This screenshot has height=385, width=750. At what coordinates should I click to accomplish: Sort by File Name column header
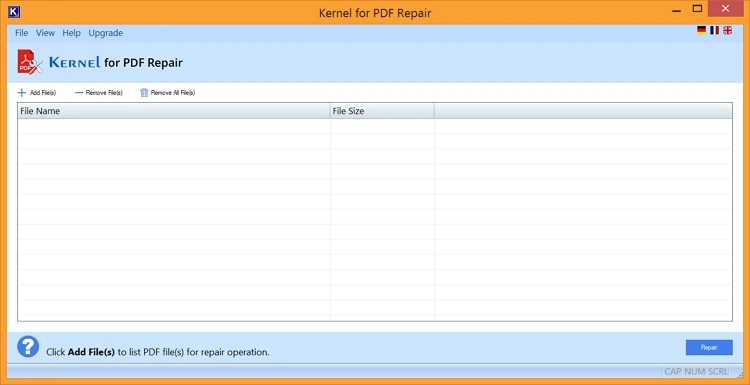tap(174, 111)
